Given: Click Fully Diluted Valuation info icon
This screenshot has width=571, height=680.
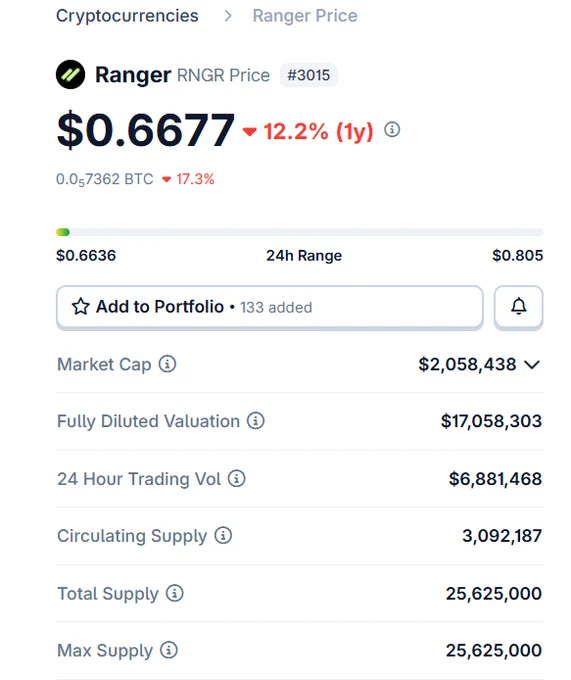Looking at the screenshot, I should point(256,421).
